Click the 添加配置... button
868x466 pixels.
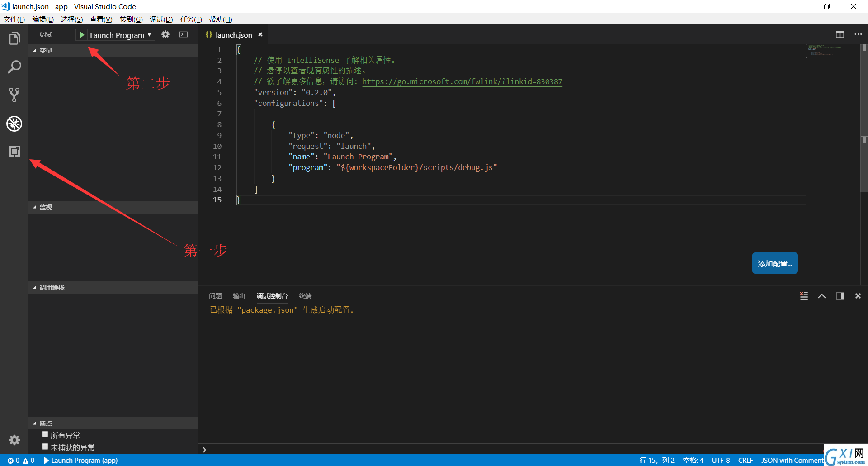[775, 263]
